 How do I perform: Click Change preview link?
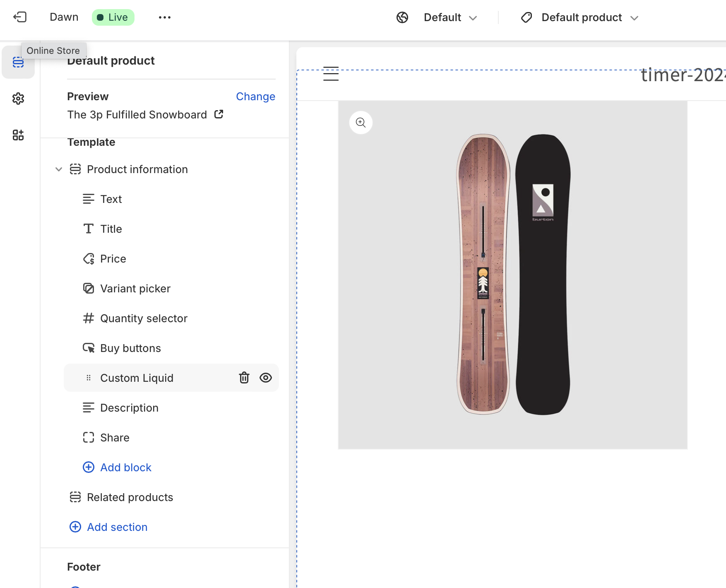255,96
